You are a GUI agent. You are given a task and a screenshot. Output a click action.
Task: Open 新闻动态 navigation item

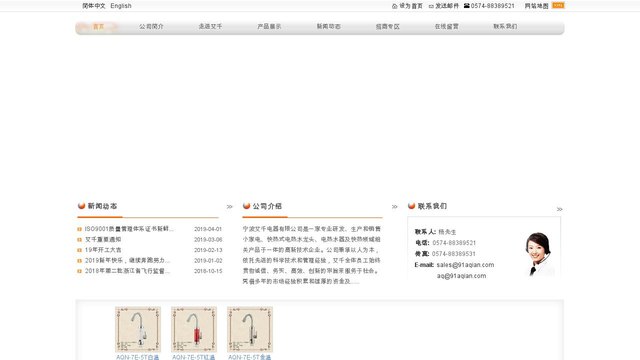tap(328, 27)
